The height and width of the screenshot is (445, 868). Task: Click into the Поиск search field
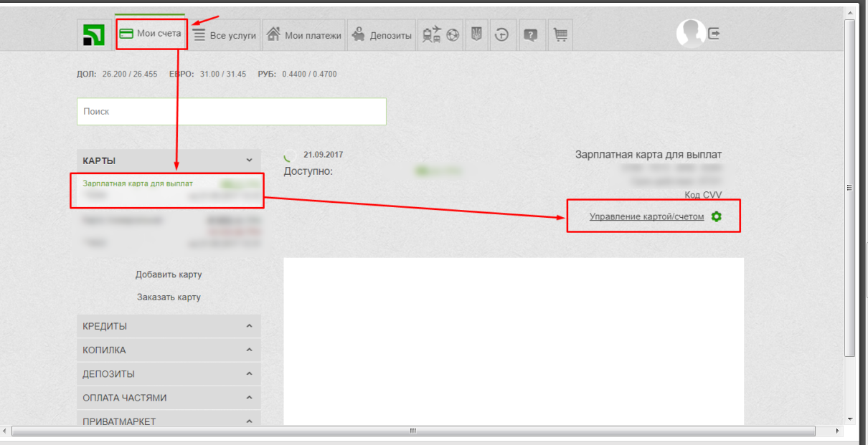(x=231, y=112)
